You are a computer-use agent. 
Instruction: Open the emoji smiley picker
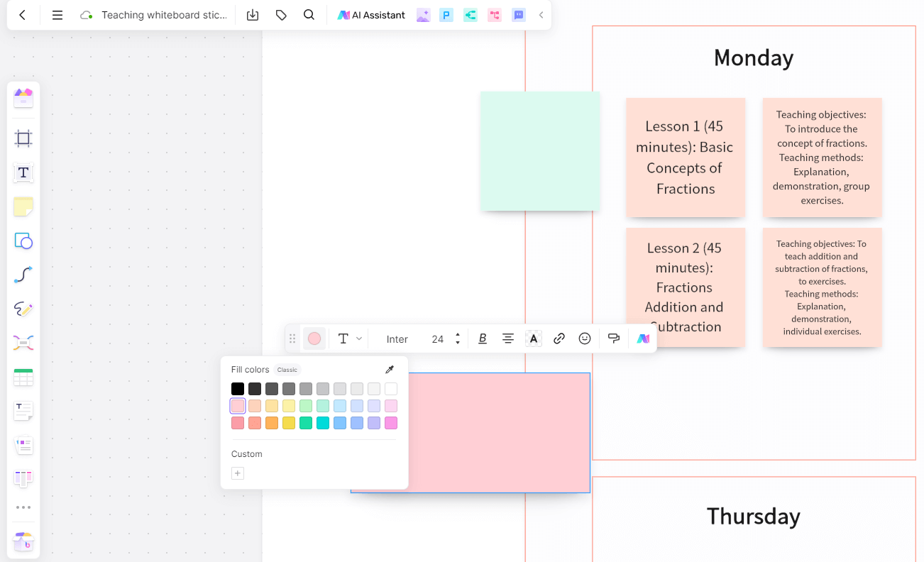pos(585,338)
